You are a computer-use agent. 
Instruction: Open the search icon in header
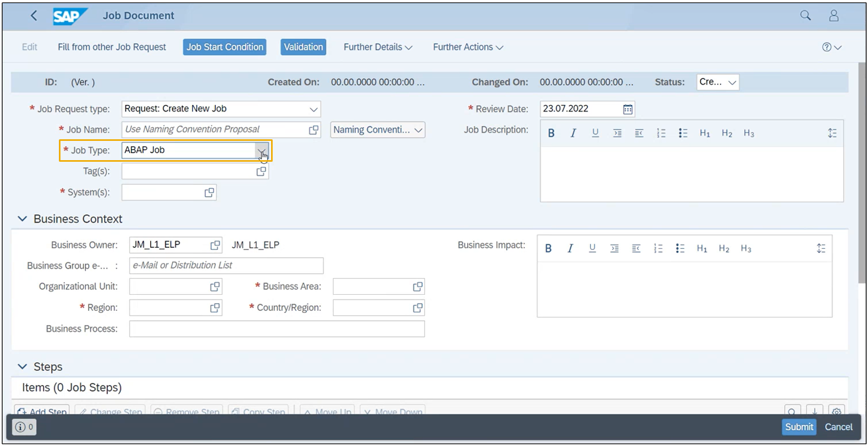[x=805, y=16]
